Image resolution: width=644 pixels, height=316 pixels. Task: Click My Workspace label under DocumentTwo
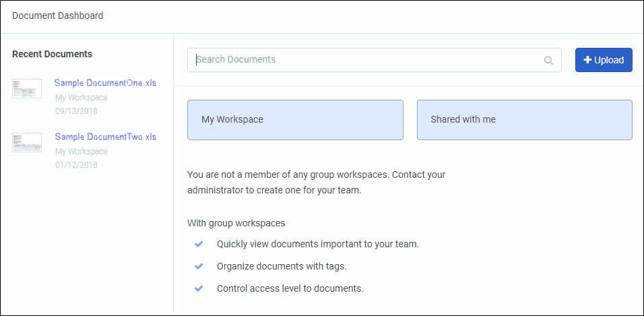[x=82, y=152]
